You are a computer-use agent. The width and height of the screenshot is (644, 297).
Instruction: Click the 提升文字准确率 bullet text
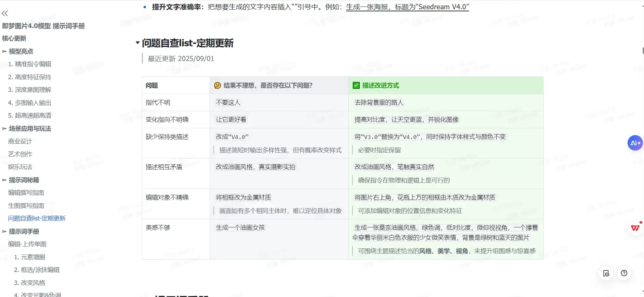(178, 7)
